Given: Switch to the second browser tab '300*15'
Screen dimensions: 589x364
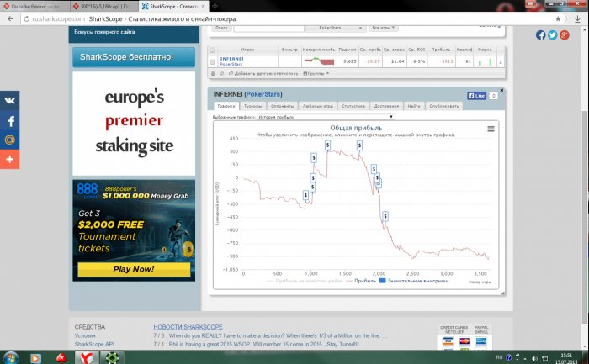Looking at the screenshot, I should tap(103, 7).
